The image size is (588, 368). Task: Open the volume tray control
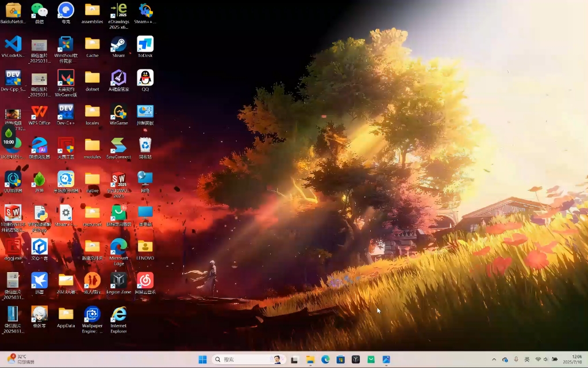(x=545, y=359)
